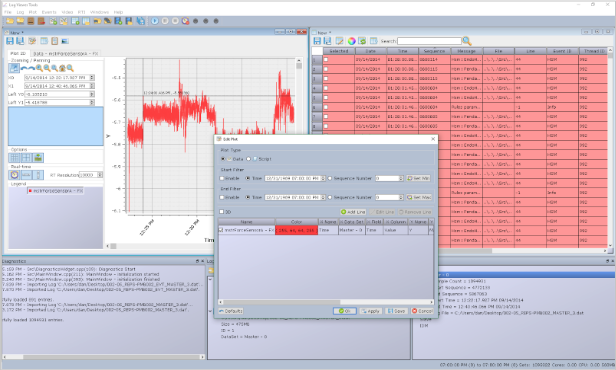
Task: Click the X1 date-time spinner arrows
Action: [x=92, y=86]
